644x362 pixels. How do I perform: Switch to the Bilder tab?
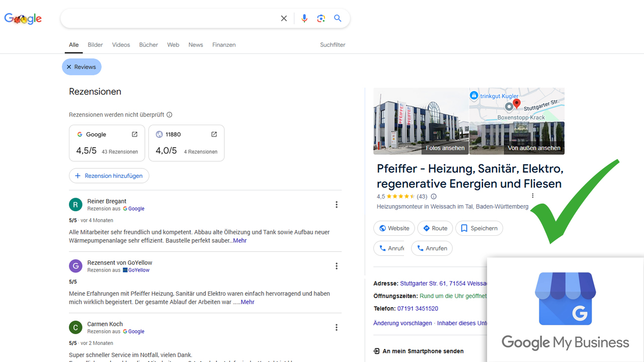click(95, 45)
